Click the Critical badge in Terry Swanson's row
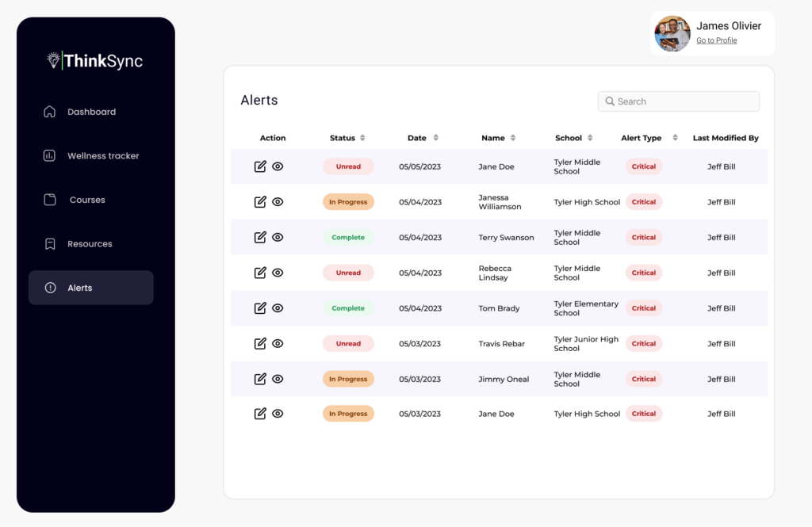This screenshot has height=527, width=812. pos(644,237)
